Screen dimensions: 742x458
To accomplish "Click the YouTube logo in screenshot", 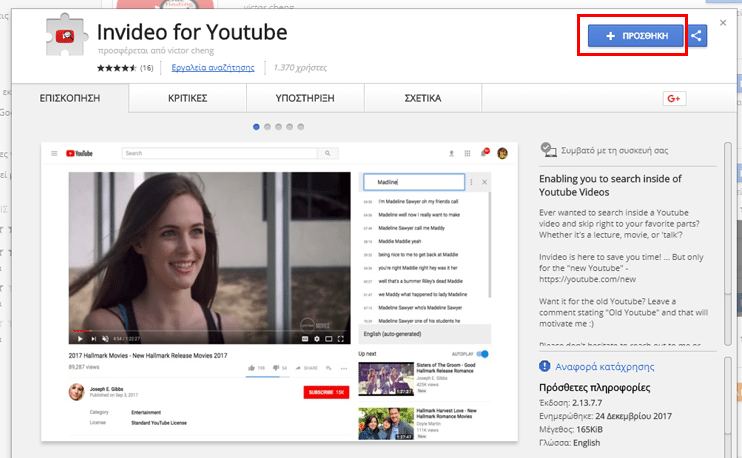I will click(79, 153).
